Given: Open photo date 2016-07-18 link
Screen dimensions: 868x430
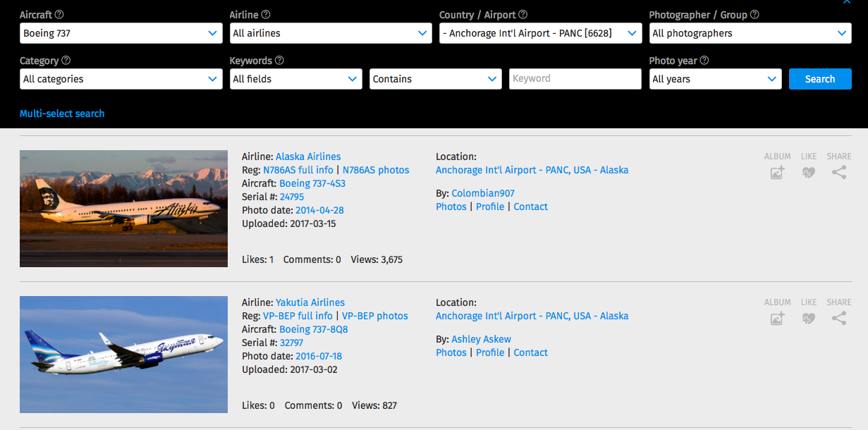Looking at the screenshot, I should coord(319,356).
